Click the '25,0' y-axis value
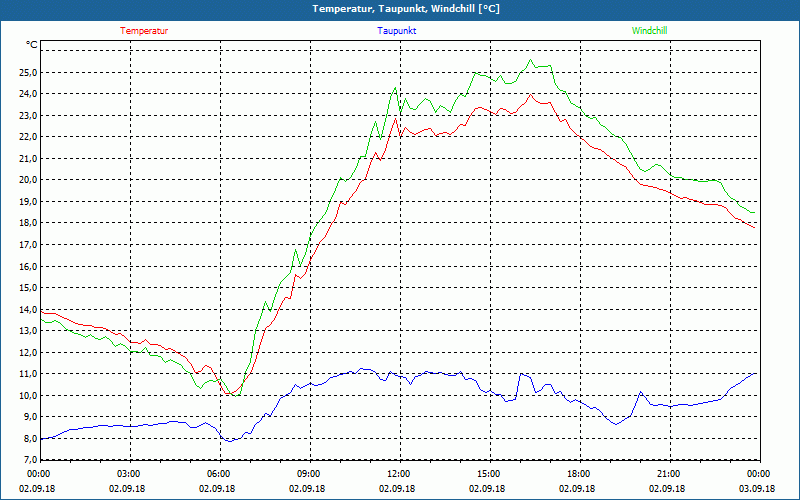Screen dimensions: 800x500 tap(29, 72)
